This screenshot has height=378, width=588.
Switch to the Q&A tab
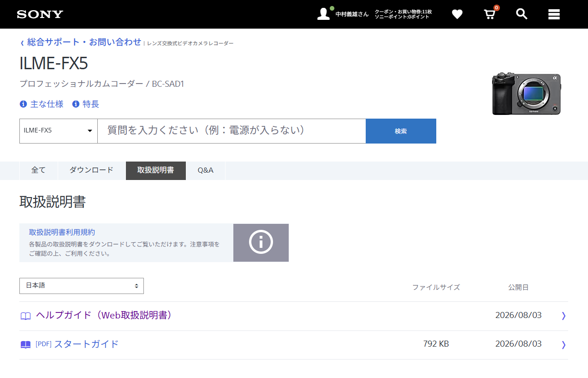[x=206, y=170]
